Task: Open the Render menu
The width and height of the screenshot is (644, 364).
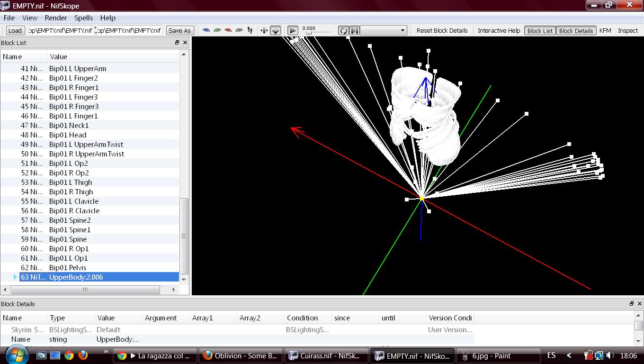Action: [x=56, y=18]
